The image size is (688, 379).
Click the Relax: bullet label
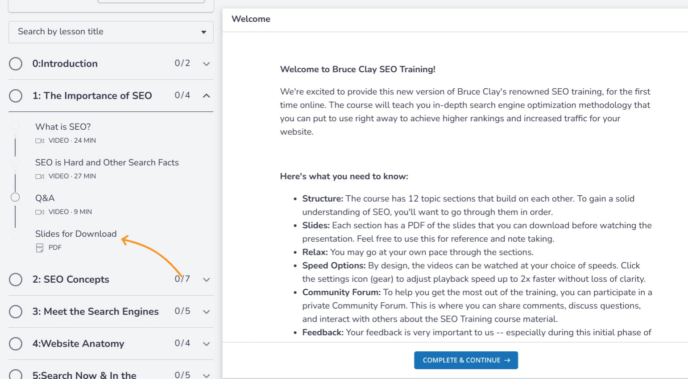[315, 252]
